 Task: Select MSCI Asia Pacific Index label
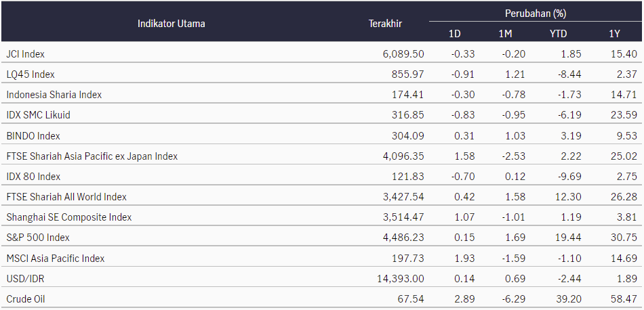pos(56,259)
